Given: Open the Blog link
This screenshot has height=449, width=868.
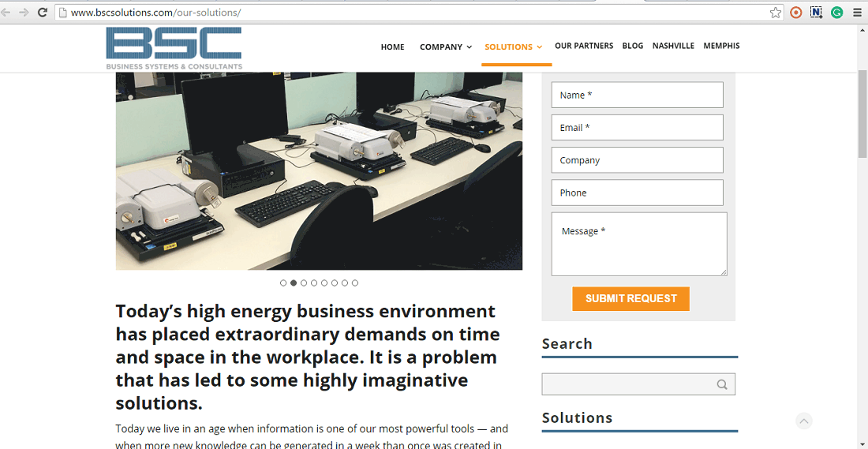Looking at the screenshot, I should [632, 46].
